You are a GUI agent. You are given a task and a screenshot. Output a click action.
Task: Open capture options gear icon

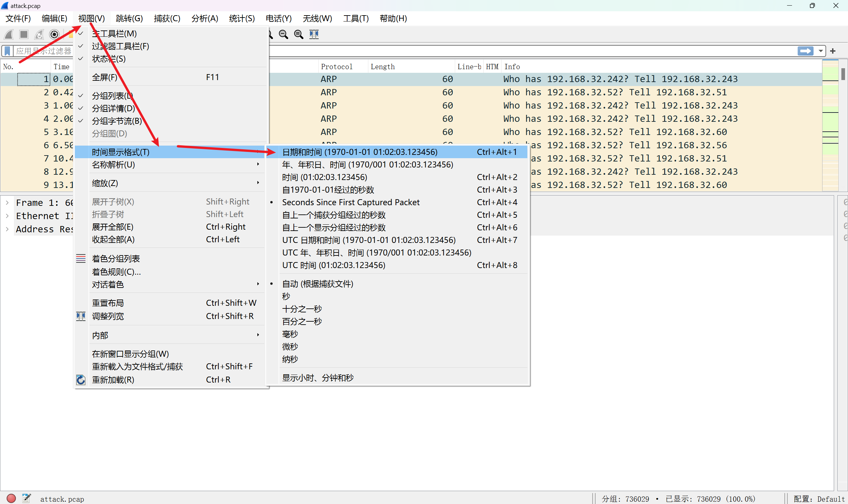point(54,34)
